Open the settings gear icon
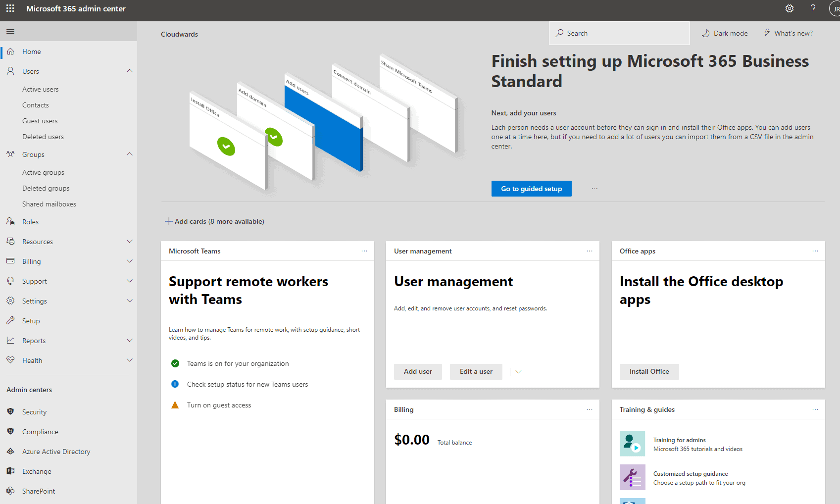The height and width of the screenshot is (504, 840). click(x=790, y=8)
